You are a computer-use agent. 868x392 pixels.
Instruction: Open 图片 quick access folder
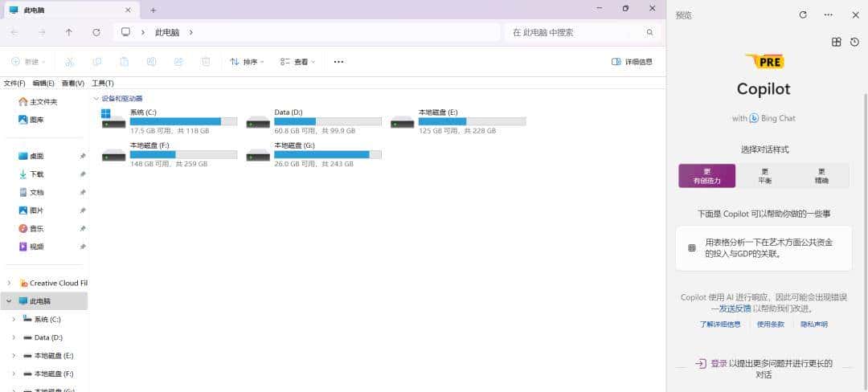31,210
